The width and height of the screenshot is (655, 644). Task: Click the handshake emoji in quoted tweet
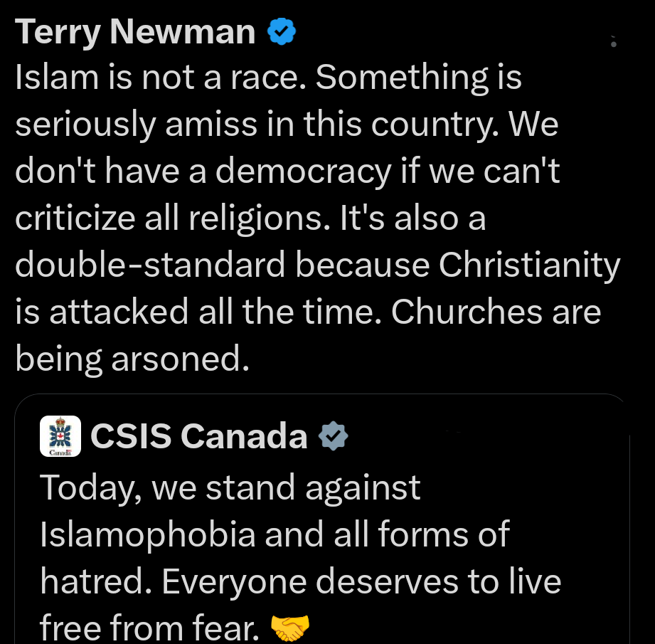tap(291, 628)
